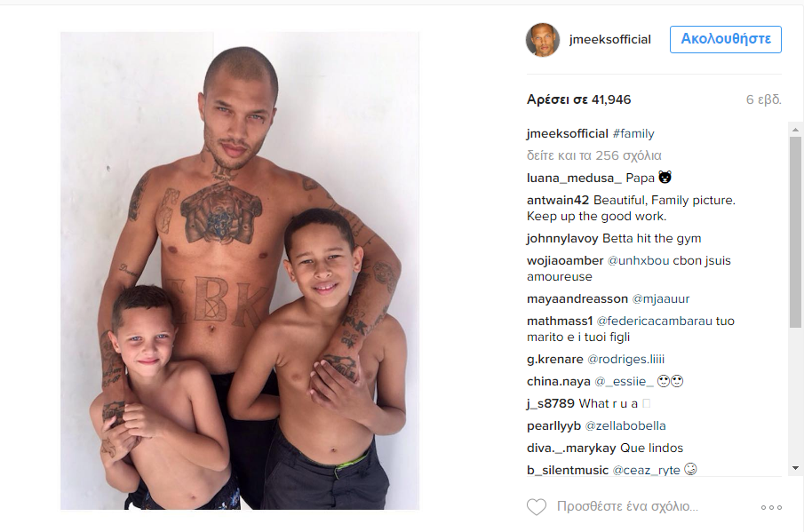Click the scrollbar up arrow in comments
The image size is (804, 532).
(795, 130)
